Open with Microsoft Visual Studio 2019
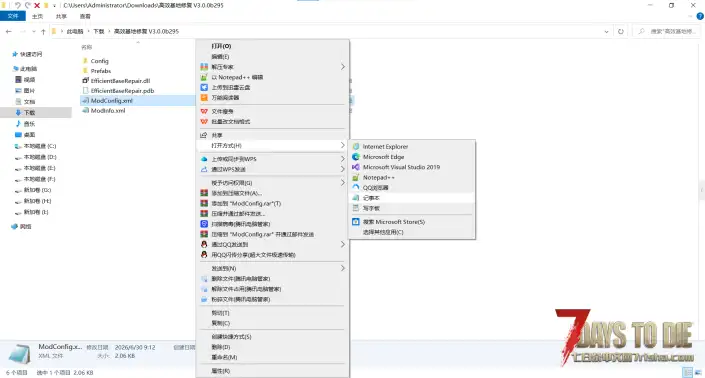705x378 pixels. [x=411, y=167]
